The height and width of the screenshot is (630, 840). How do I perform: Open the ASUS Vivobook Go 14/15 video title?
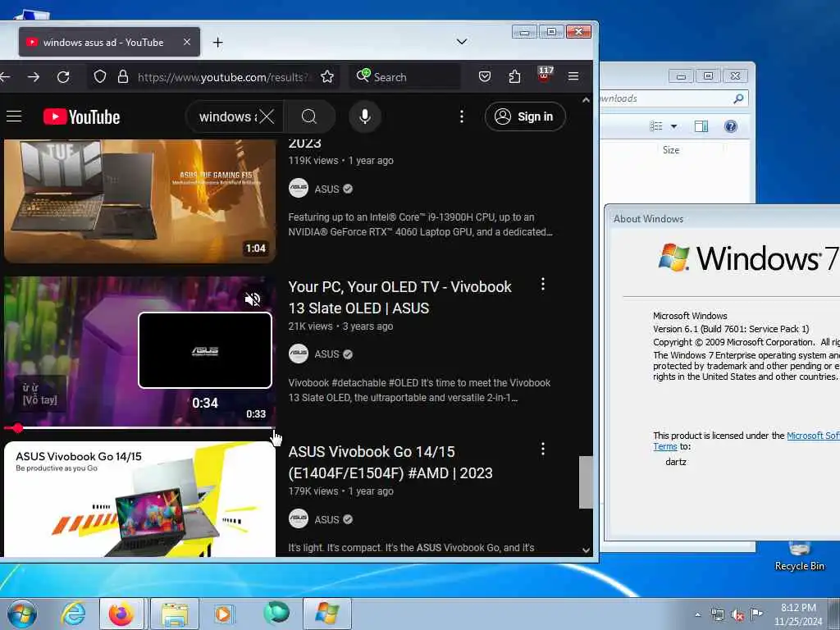pyautogui.click(x=390, y=463)
